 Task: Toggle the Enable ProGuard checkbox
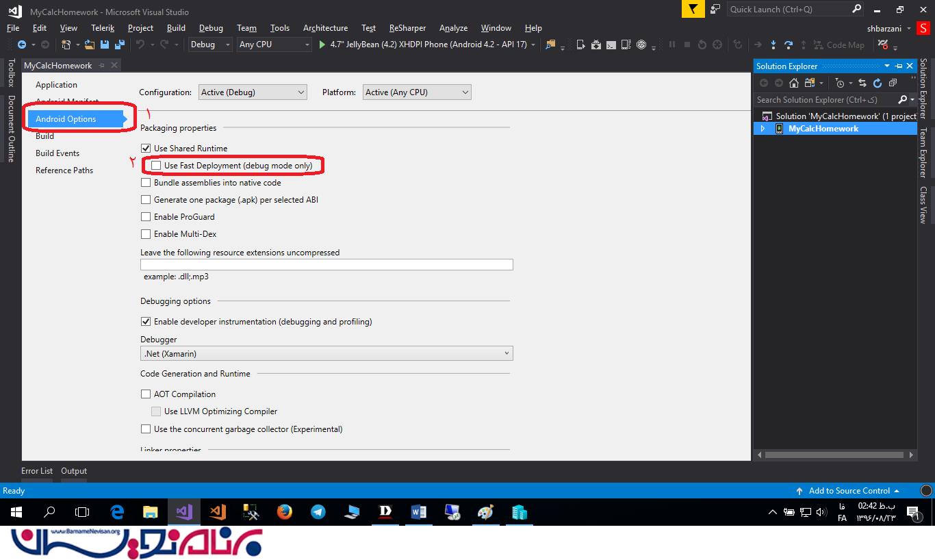pyautogui.click(x=146, y=217)
